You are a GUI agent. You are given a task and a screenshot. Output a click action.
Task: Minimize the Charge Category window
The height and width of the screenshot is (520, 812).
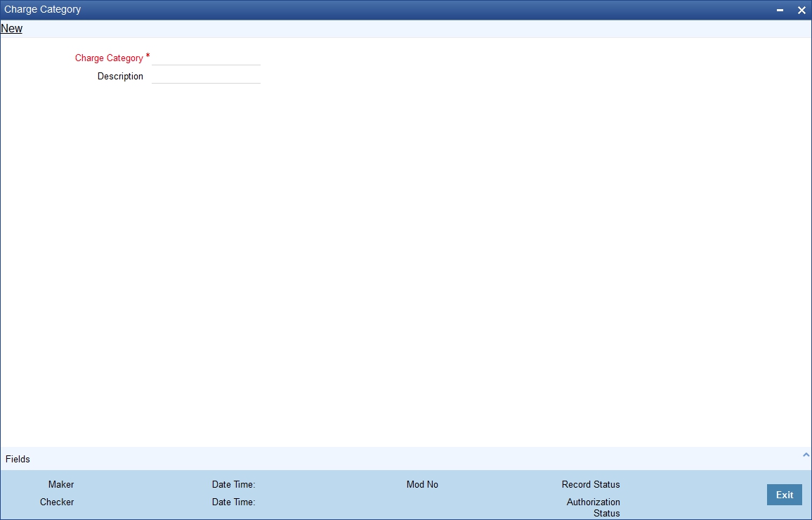coord(780,10)
